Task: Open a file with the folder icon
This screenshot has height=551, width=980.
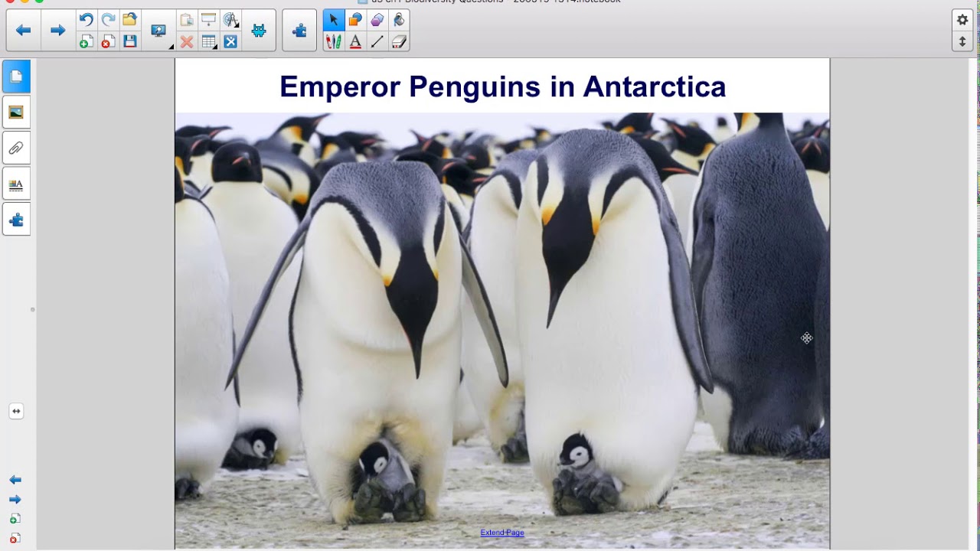Action: [x=129, y=20]
